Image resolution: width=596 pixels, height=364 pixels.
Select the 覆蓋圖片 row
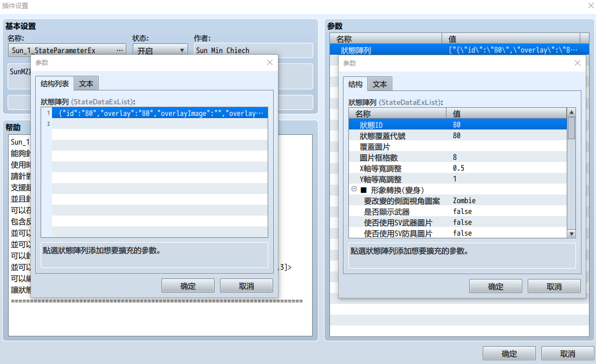[x=458, y=147]
